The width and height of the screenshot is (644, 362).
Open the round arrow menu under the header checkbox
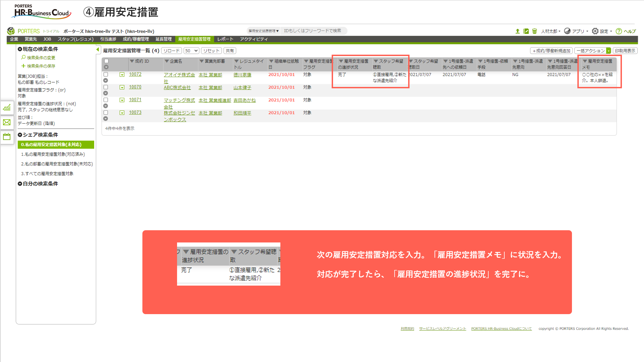coord(106,67)
